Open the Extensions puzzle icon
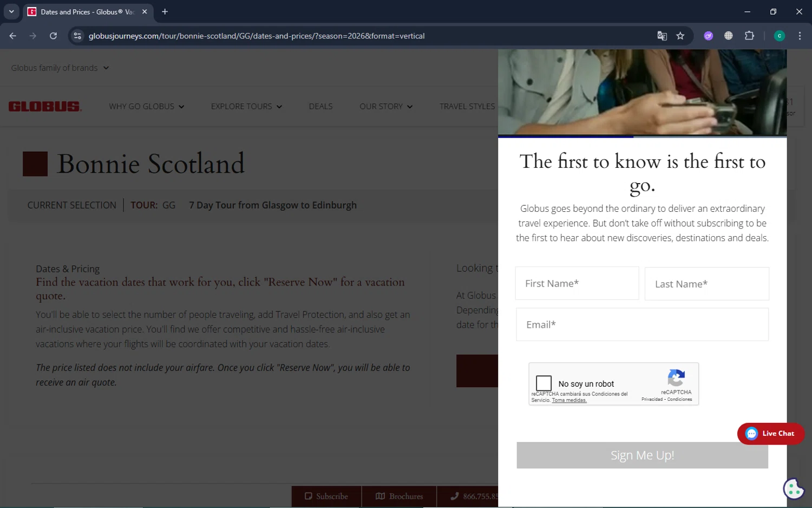 pyautogui.click(x=749, y=36)
